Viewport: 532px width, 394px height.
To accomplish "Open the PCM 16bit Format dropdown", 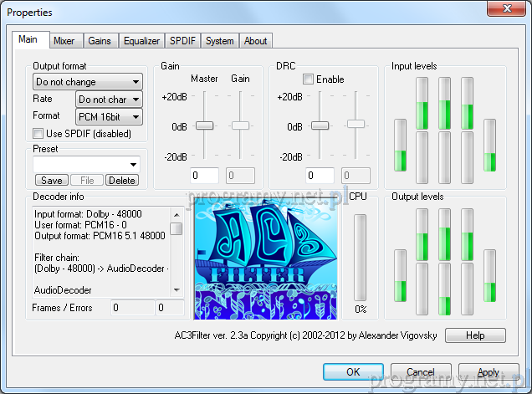I will tap(109, 116).
